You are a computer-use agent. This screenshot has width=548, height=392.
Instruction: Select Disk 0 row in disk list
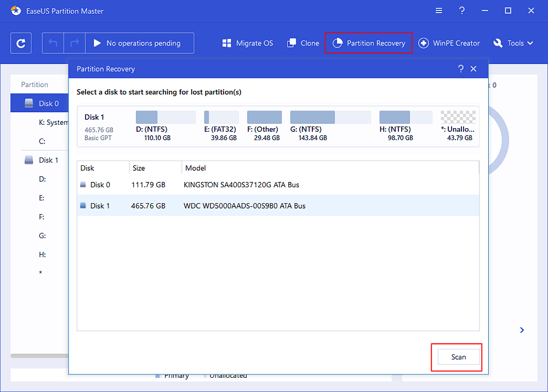coord(278,185)
